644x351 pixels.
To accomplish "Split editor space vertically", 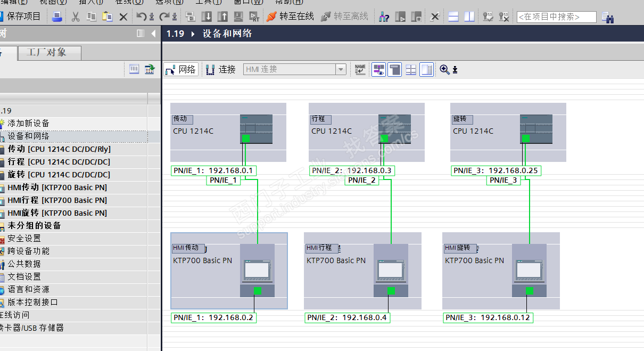I will 469,17.
